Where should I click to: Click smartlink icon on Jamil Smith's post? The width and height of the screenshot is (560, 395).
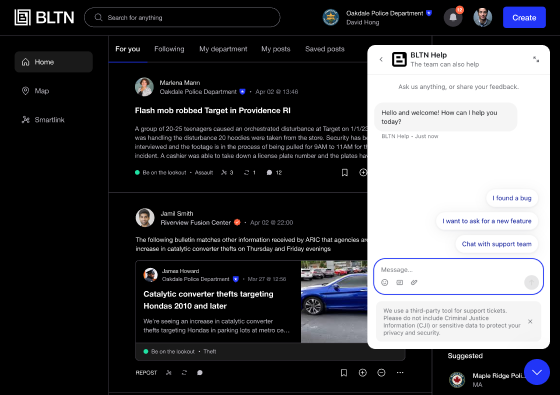click(x=169, y=373)
